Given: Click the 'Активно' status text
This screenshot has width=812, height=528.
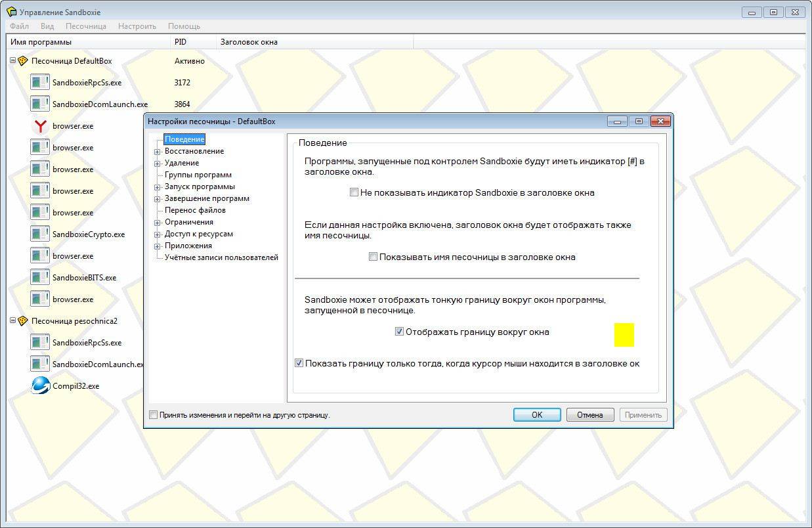Looking at the screenshot, I should pos(190,61).
